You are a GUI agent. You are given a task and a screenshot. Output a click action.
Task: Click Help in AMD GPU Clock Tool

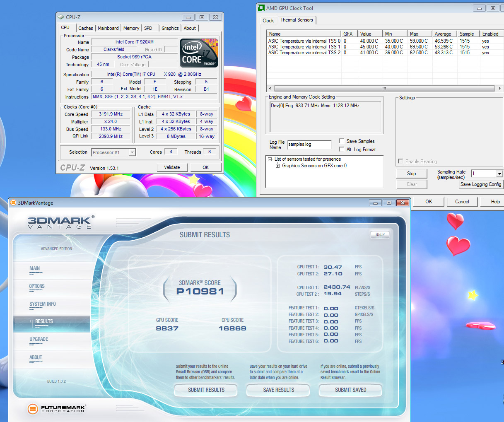(x=492, y=202)
